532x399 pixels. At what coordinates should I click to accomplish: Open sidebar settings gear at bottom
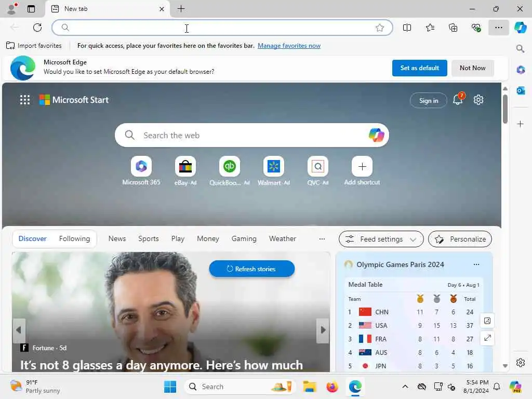pos(521,363)
